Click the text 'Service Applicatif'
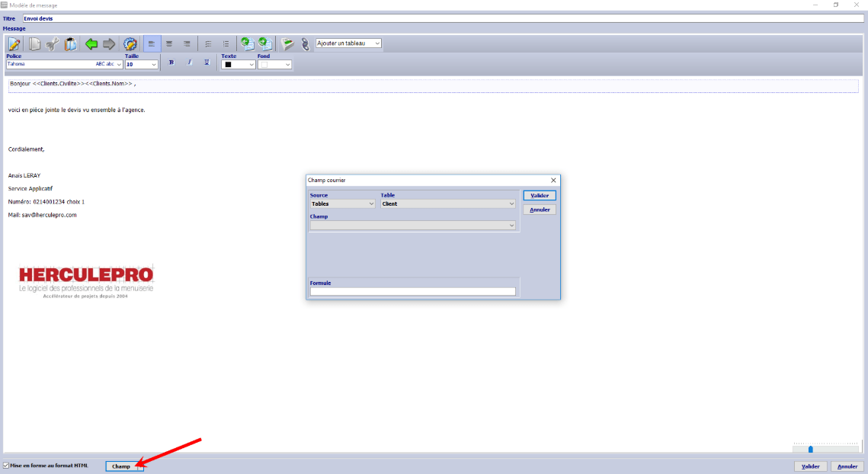The width and height of the screenshot is (868, 474). 30,189
